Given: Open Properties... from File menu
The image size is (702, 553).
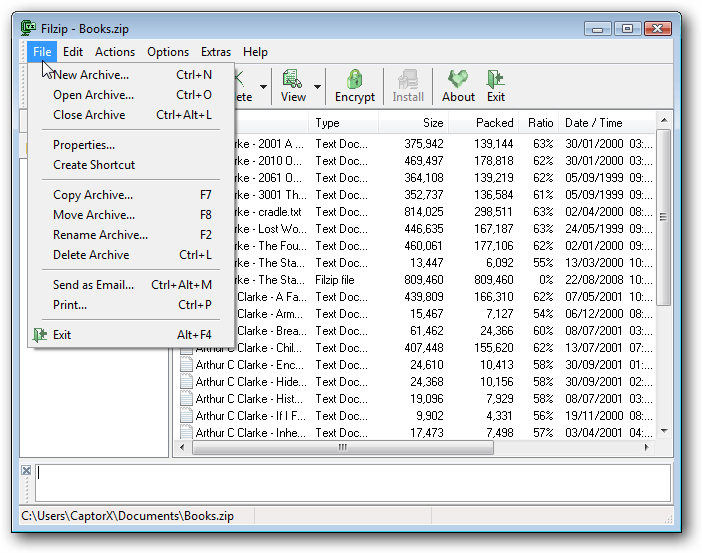Looking at the screenshot, I should 132,145.
